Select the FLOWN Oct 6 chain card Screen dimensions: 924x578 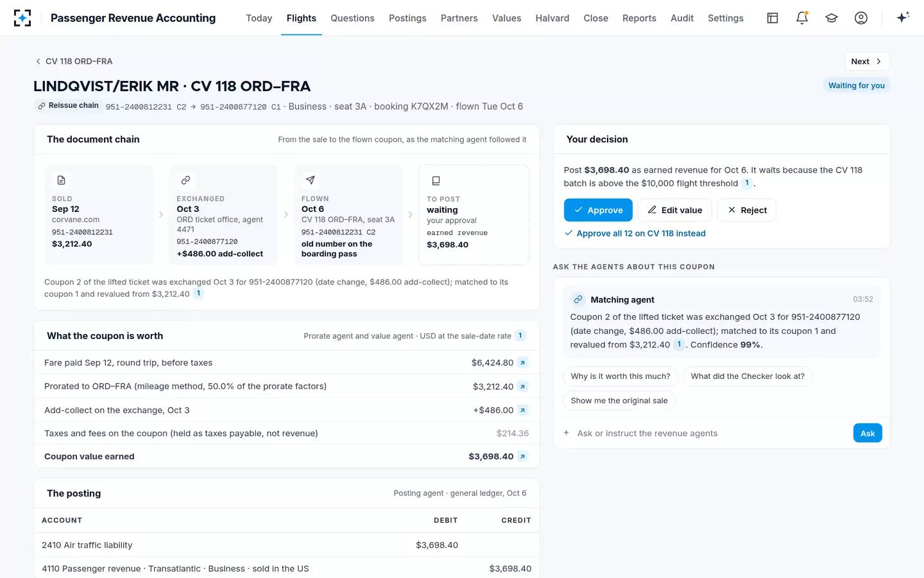tap(349, 215)
